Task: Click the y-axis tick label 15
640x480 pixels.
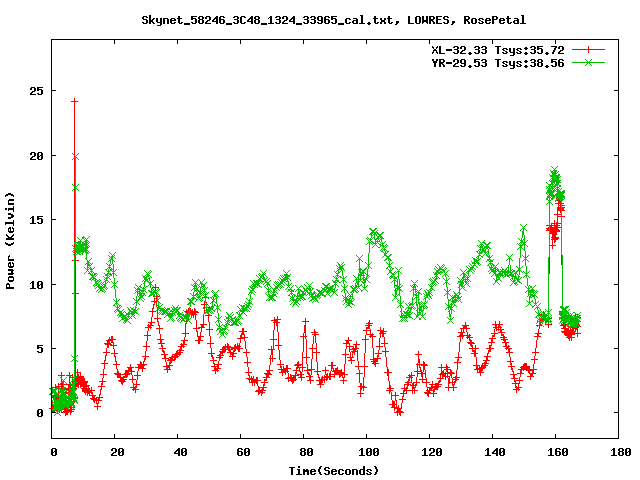Action: (36, 220)
